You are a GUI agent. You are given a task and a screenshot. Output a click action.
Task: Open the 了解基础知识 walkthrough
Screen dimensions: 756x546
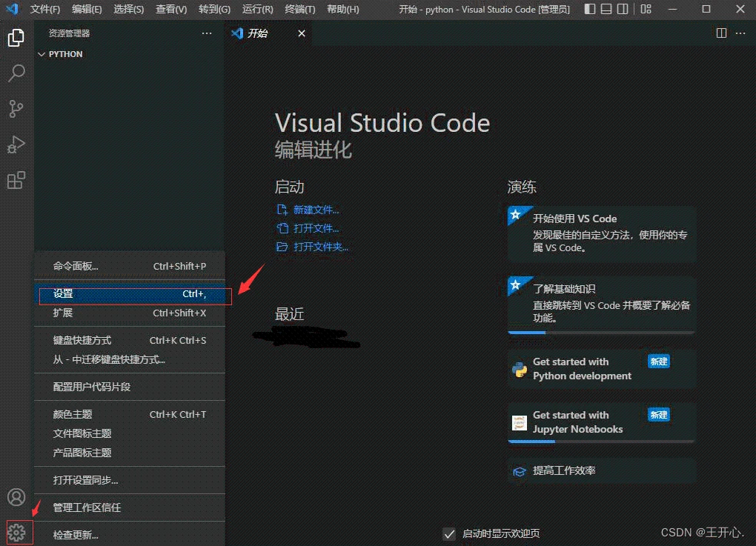pyautogui.click(x=601, y=305)
